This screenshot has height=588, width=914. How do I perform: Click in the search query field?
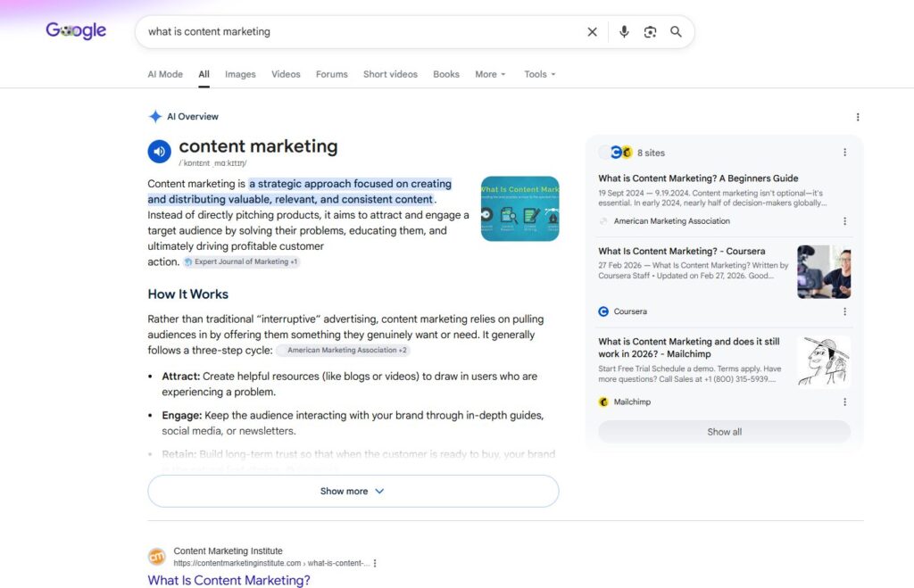[361, 32]
